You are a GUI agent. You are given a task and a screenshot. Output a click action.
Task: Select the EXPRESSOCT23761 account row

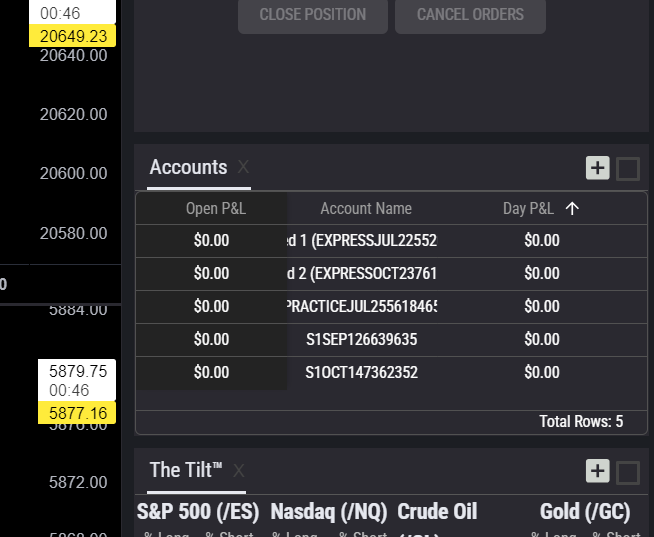[366, 273]
